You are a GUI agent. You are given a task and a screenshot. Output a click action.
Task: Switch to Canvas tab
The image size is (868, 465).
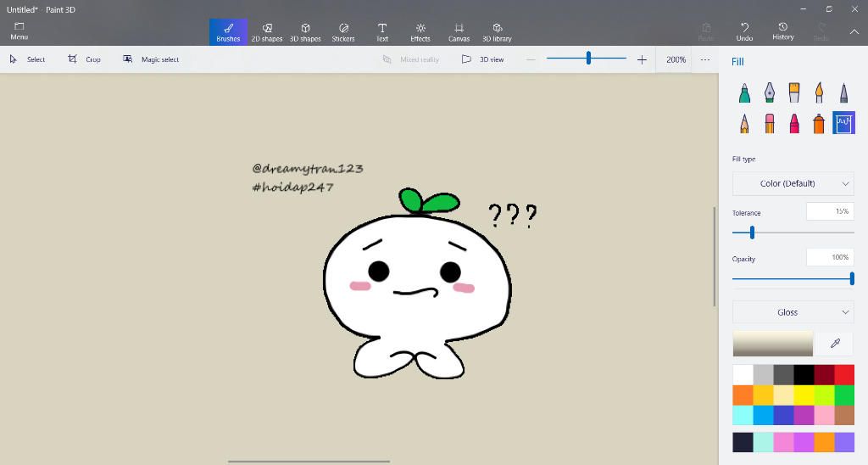[459, 32]
